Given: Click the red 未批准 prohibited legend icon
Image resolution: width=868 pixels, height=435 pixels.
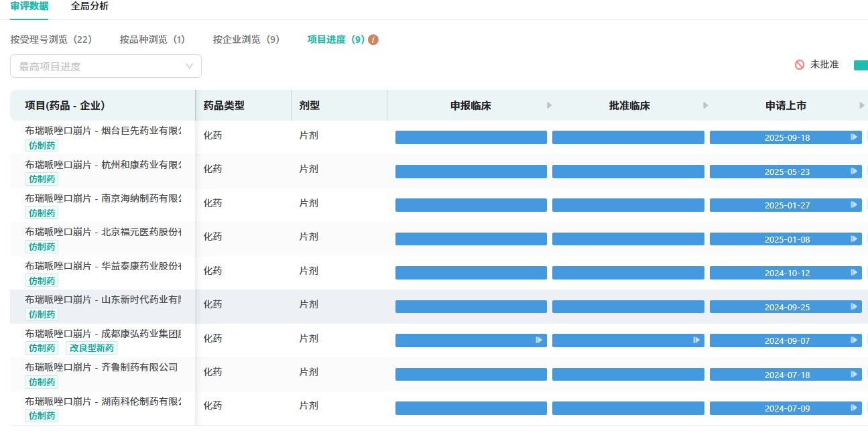Looking at the screenshot, I should pos(800,65).
